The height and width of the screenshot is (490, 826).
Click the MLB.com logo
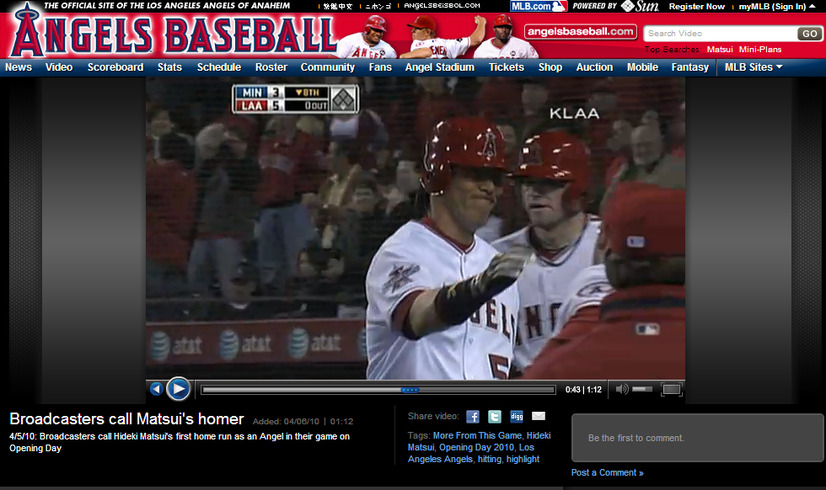[x=538, y=6]
